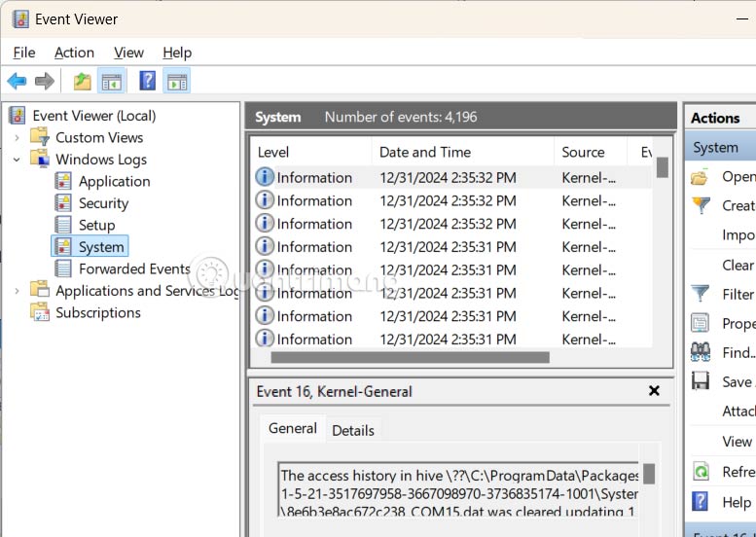Screen dimensions: 756x537
Task: Select the last visible 2:35:31 PM event
Action: [x=452, y=339]
